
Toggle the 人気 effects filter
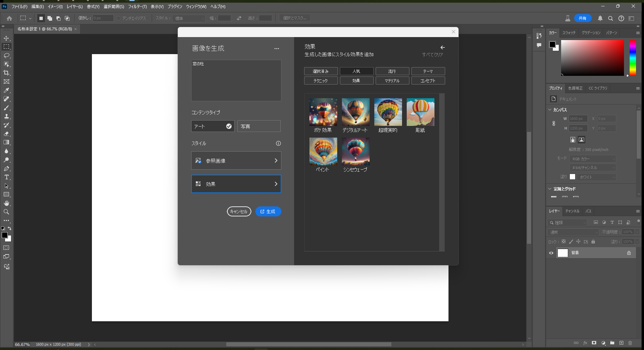tap(357, 71)
